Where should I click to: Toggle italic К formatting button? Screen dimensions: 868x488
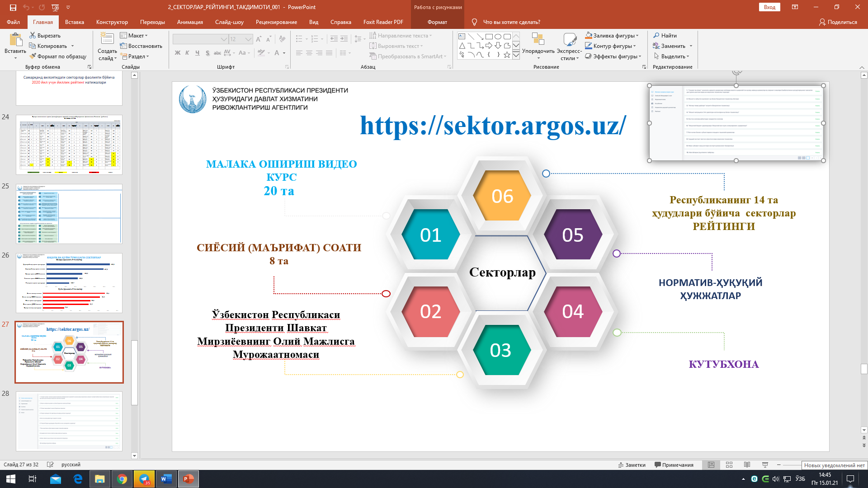pos(188,53)
